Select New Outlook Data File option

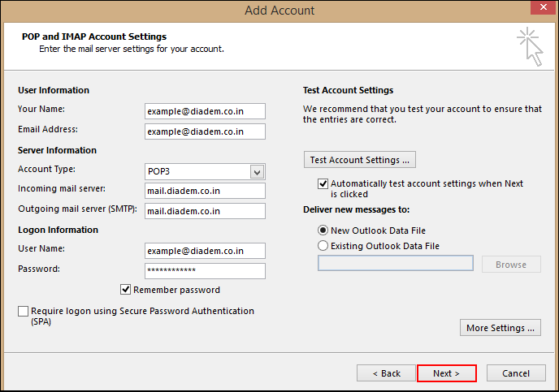[323, 230]
